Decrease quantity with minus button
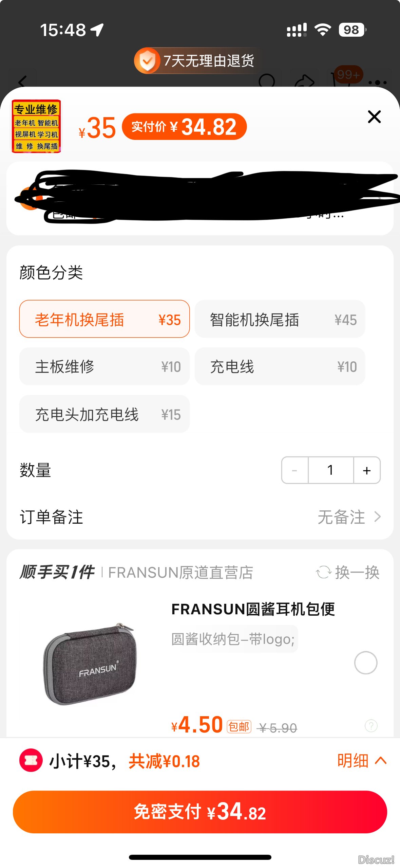This screenshot has height=868, width=400. pos(295,470)
